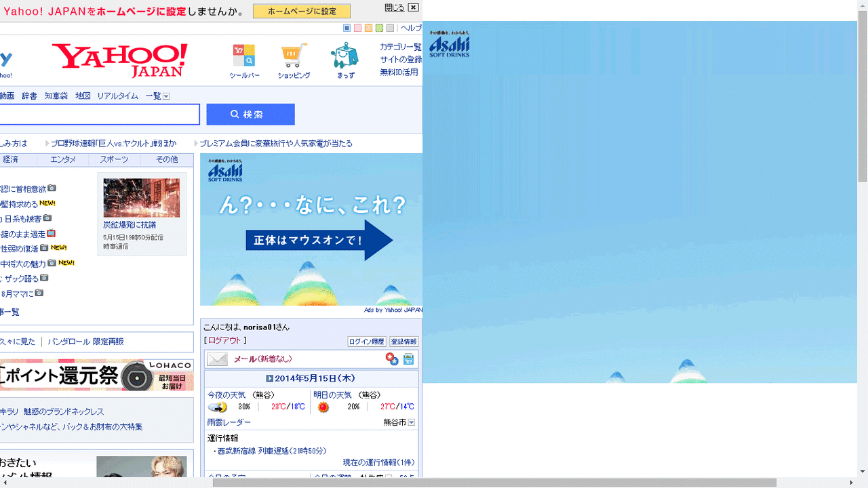Screen dimensions: 868x488
Task: Select リアルタイム search category
Action: click(x=117, y=96)
